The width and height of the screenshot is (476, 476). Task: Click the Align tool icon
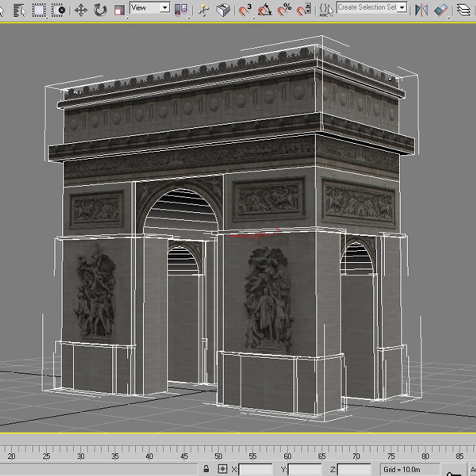point(441,10)
